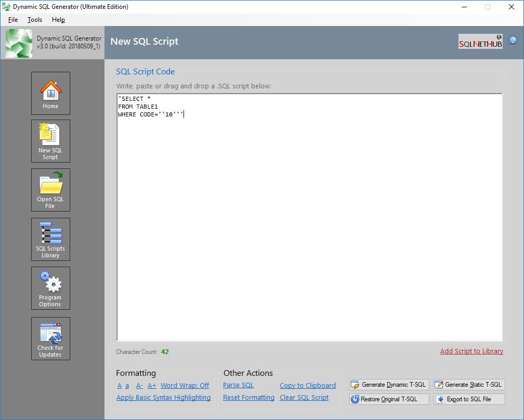The image size is (524, 420).
Task: Open the Open SQL File sidebar icon
Action: coord(50,190)
